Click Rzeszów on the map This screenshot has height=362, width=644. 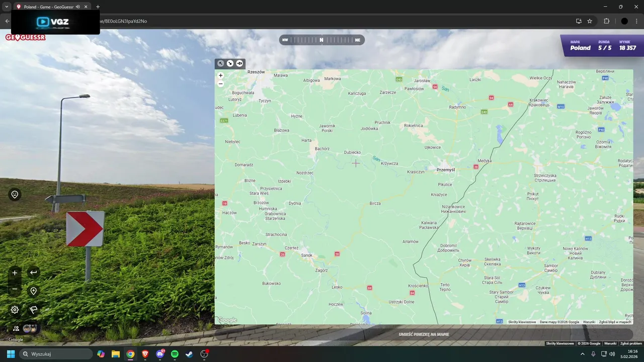tap(256, 72)
